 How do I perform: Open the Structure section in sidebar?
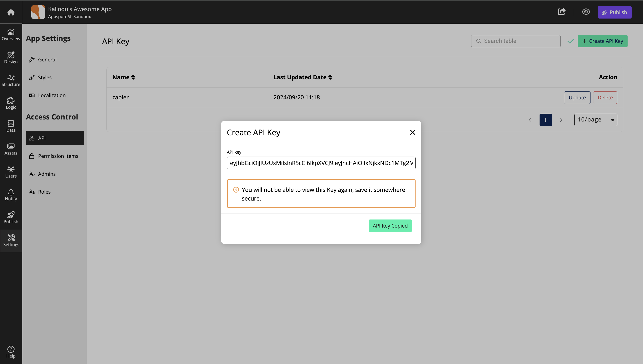(x=11, y=80)
